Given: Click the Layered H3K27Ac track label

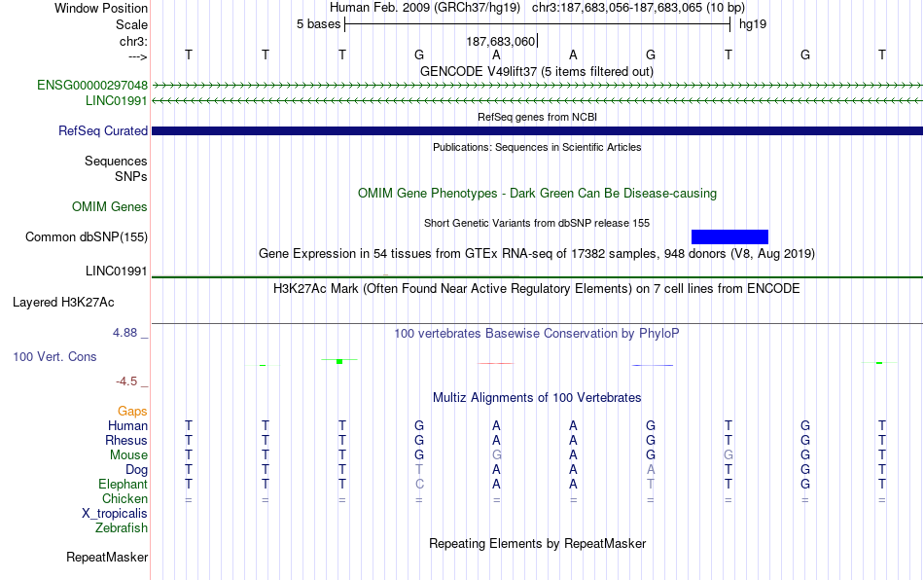Looking at the screenshot, I should [x=63, y=303].
